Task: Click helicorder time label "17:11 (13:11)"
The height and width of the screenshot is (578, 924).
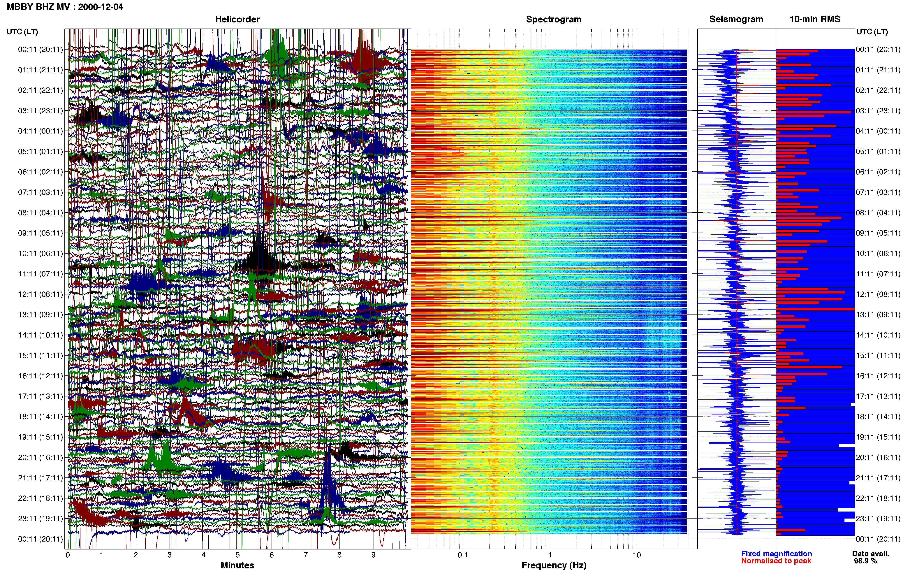Action: pos(41,396)
